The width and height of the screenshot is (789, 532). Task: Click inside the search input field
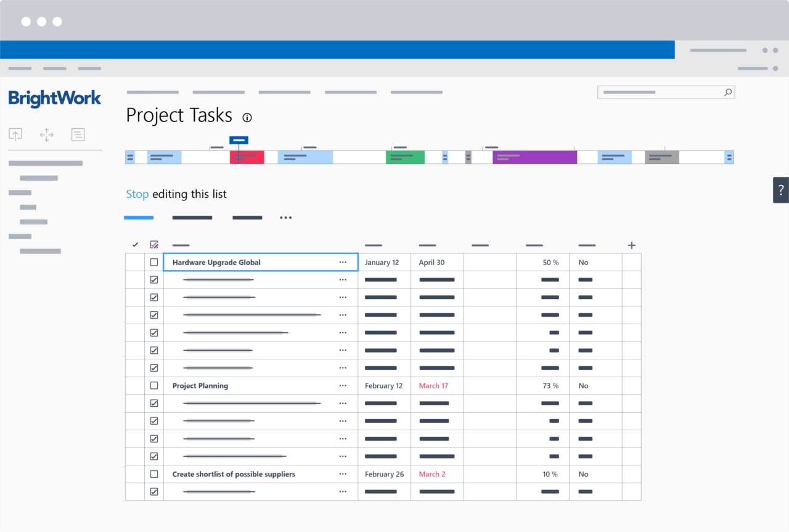tap(653, 92)
